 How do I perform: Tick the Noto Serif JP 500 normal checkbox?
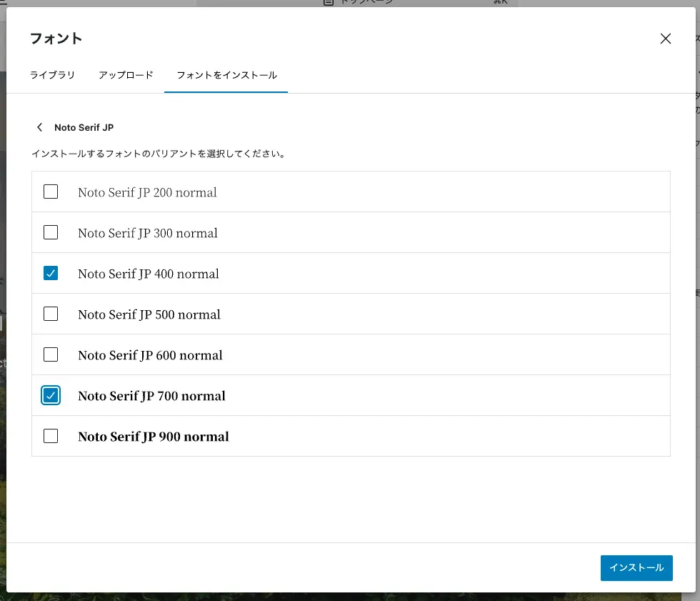[x=51, y=314]
